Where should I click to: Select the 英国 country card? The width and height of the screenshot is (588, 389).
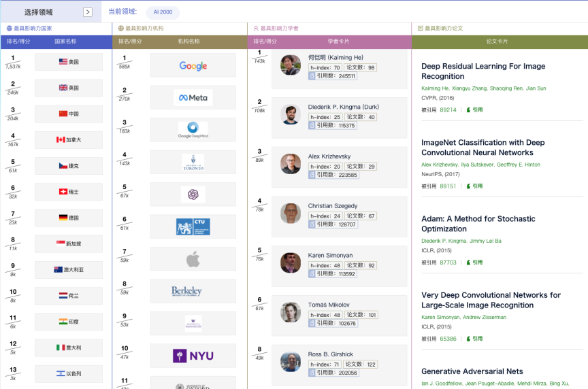pyautogui.click(x=69, y=88)
